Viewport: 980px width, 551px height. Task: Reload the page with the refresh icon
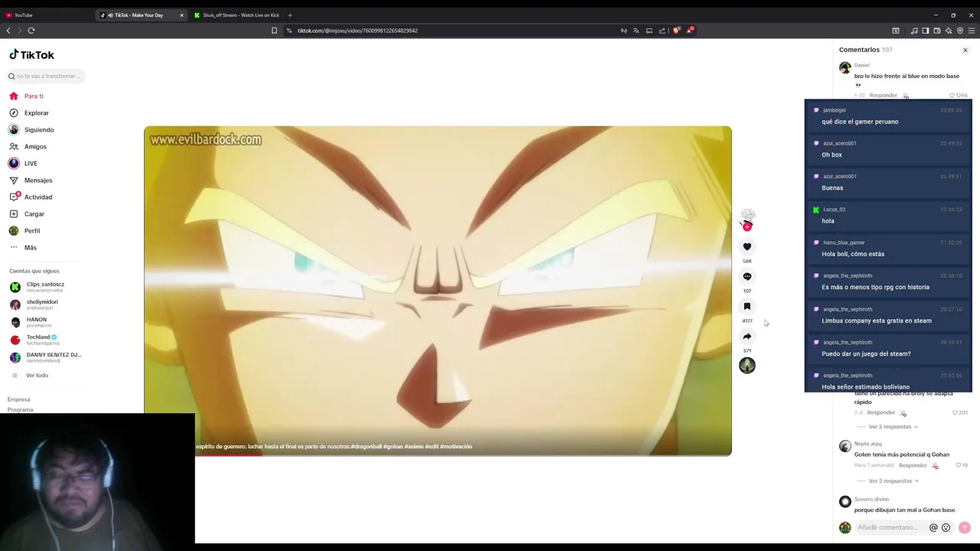(31, 31)
